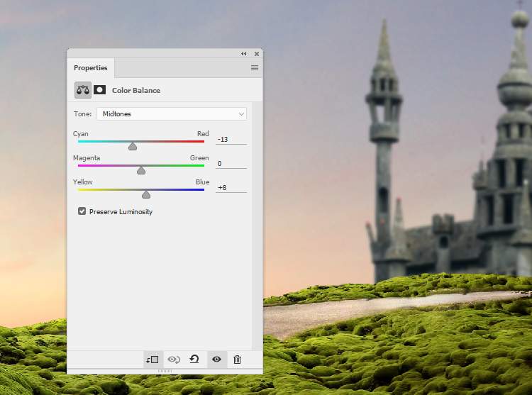
Task: Close the Properties panel window
Action: click(x=255, y=53)
